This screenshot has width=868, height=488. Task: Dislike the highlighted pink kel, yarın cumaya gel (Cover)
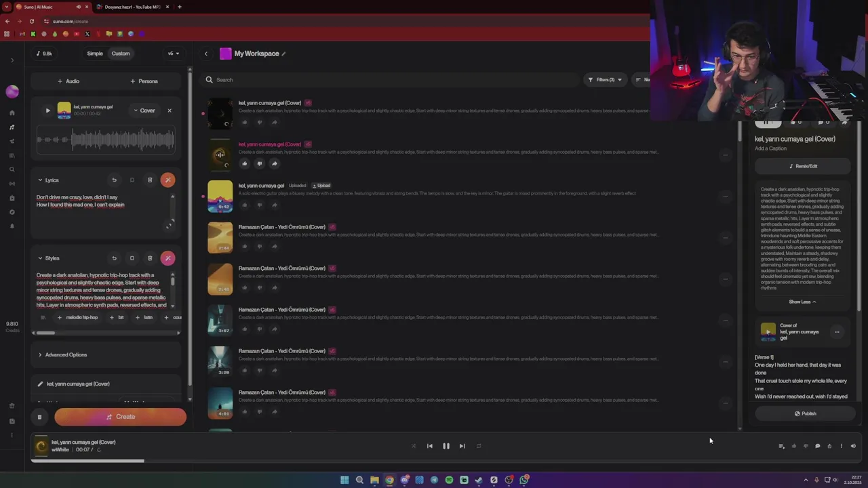pos(259,163)
